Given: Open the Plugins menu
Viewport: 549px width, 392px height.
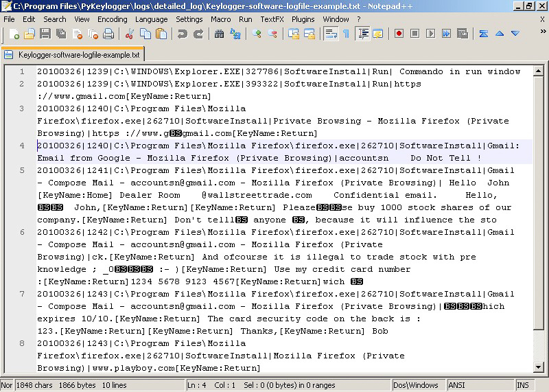Looking at the screenshot, I should point(303,19).
